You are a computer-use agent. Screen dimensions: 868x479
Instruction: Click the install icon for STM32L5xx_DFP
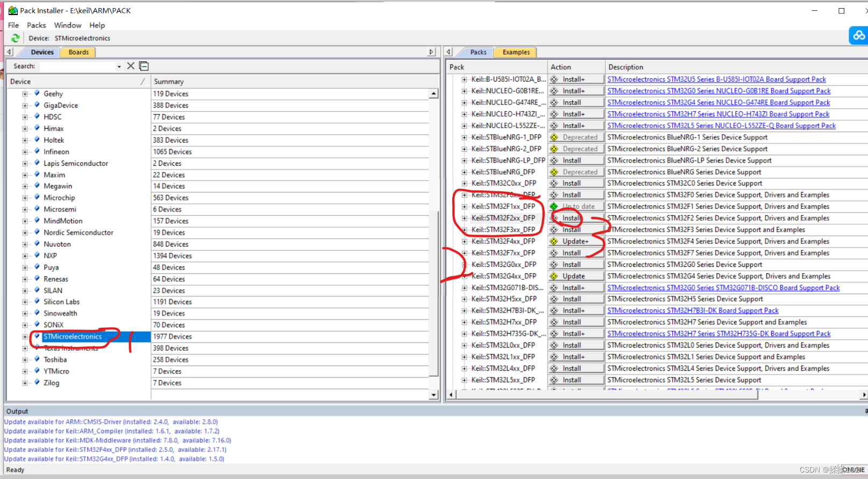[x=554, y=380]
